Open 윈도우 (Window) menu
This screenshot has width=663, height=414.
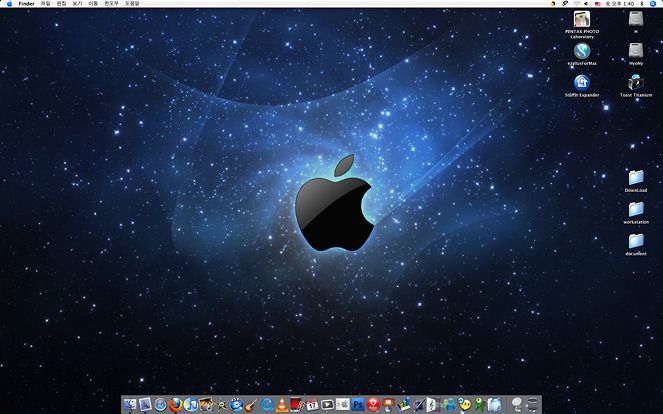click(x=112, y=3)
